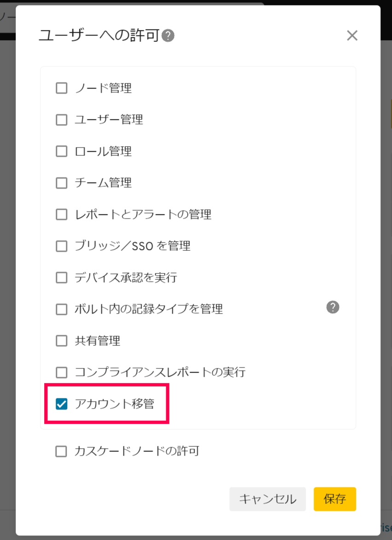Enable カスケードノードの許可 checkbox
The height and width of the screenshot is (540, 392).
tap(61, 451)
